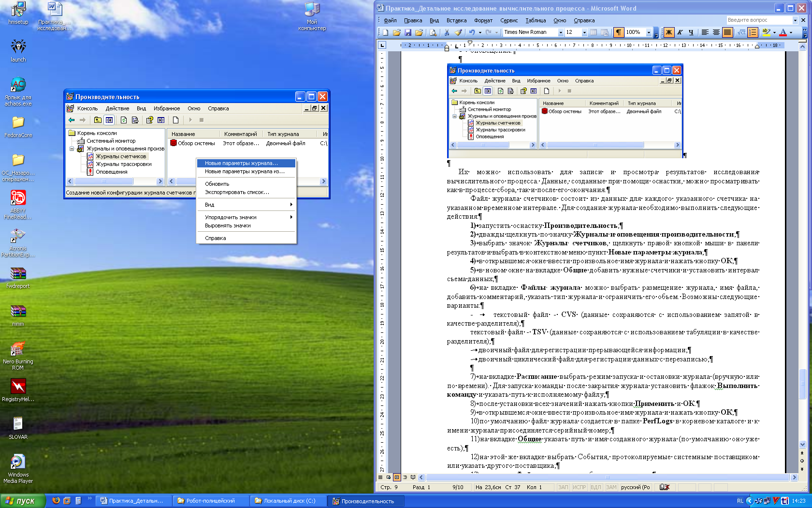This screenshot has width=812, height=508.
Task: Open file via Word's first folder icon
Action: [x=397, y=32]
